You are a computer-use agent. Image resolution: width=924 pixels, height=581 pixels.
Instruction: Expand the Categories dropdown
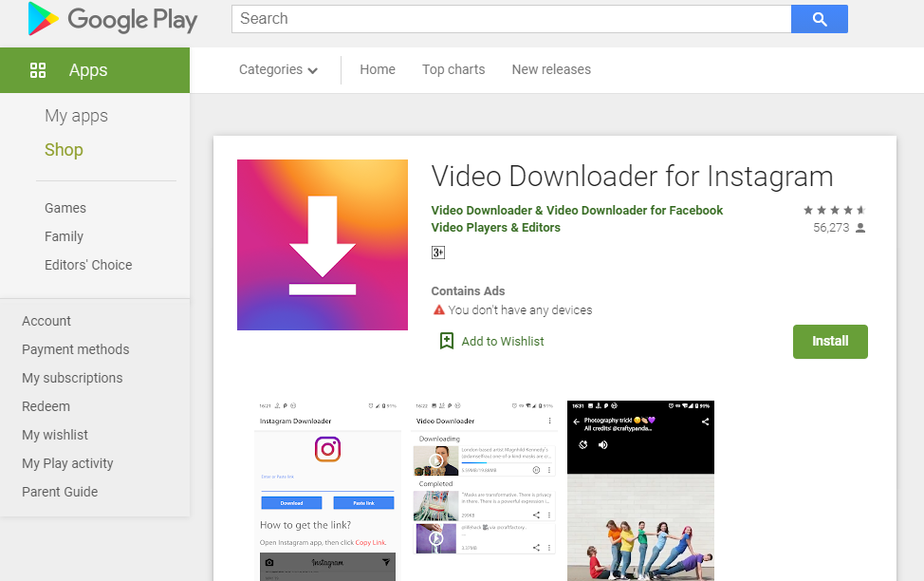(x=278, y=69)
